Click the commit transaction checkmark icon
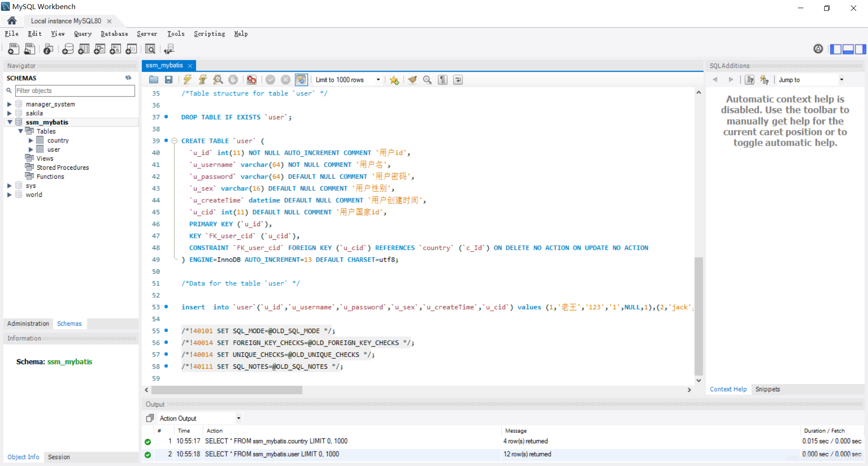The height and width of the screenshot is (466, 868). click(270, 80)
